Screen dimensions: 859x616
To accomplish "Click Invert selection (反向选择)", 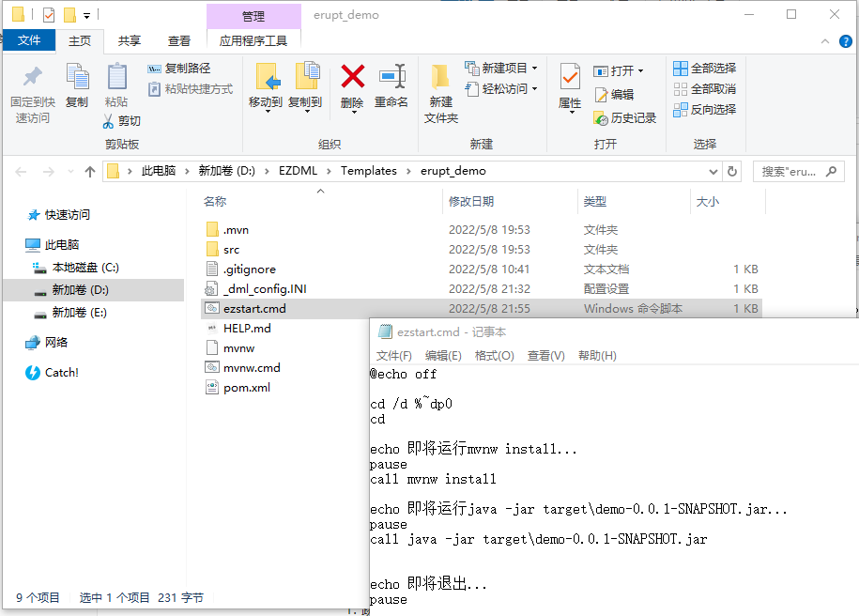I will (704, 110).
